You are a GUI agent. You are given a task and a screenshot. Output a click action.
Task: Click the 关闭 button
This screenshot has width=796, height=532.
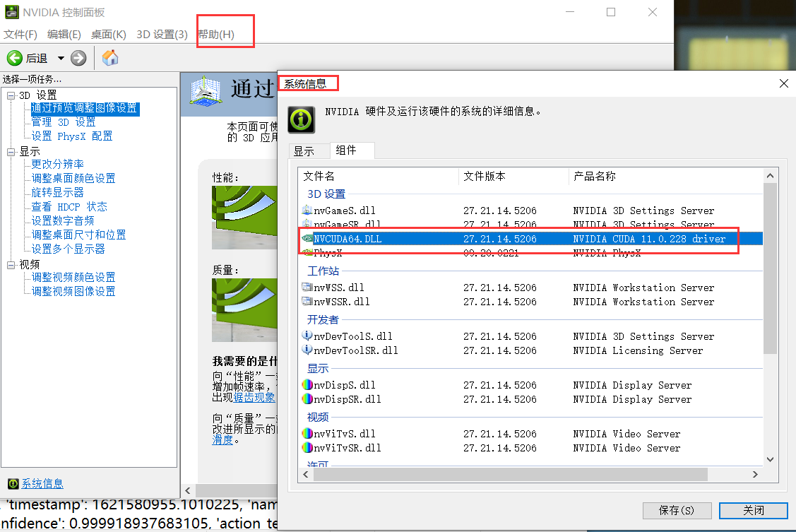point(754,511)
